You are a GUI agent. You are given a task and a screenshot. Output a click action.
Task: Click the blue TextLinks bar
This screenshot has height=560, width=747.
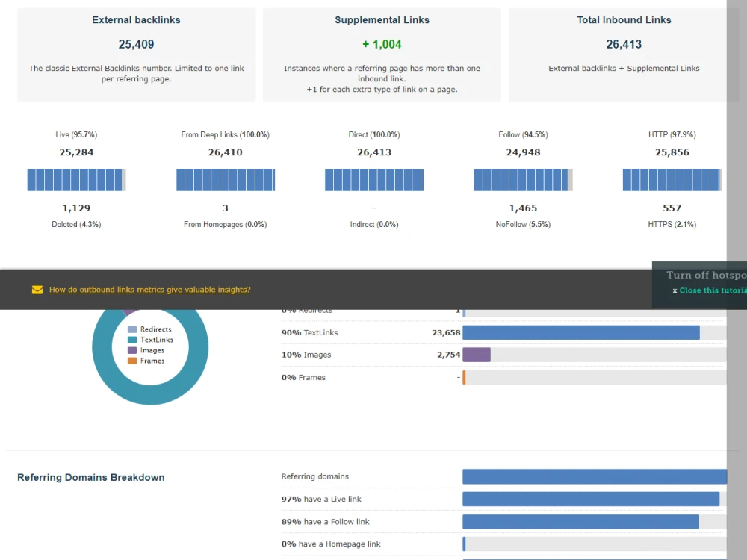pos(581,332)
